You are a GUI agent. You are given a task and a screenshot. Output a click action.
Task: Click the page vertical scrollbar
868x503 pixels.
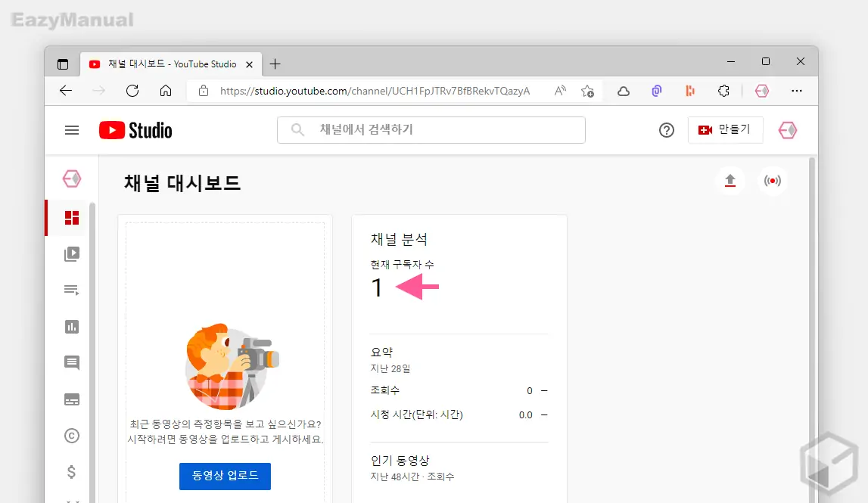click(x=812, y=330)
